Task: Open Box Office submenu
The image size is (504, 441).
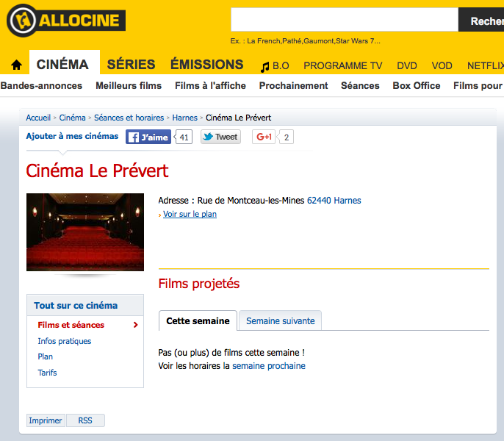Action: click(x=417, y=85)
